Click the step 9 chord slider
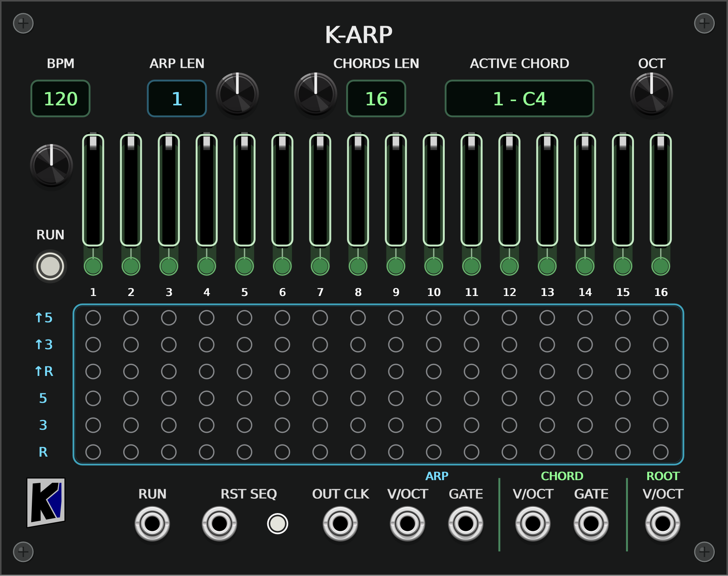Image resolution: width=728 pixels, height=576 pixels. pos(396,190)
